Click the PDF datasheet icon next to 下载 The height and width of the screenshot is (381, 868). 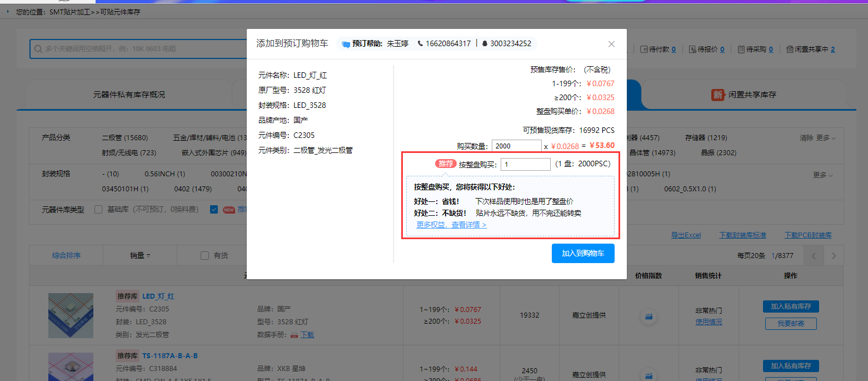click(295, 335)
